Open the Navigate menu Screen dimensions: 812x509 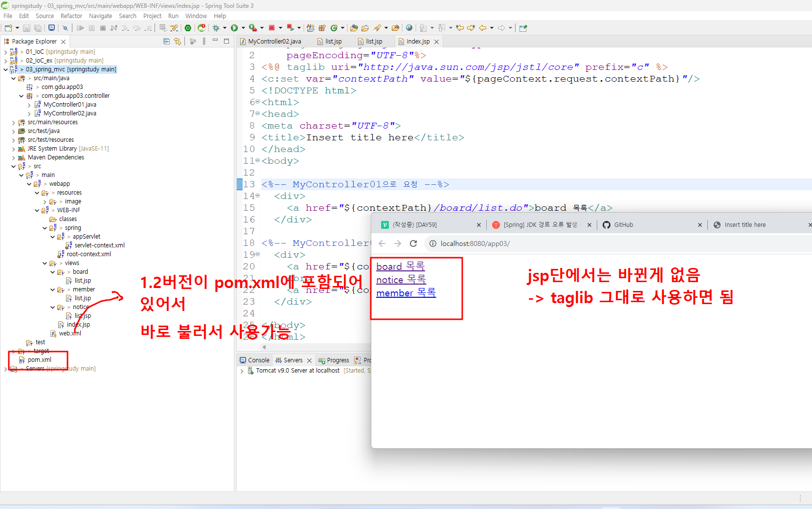point(100,16)
